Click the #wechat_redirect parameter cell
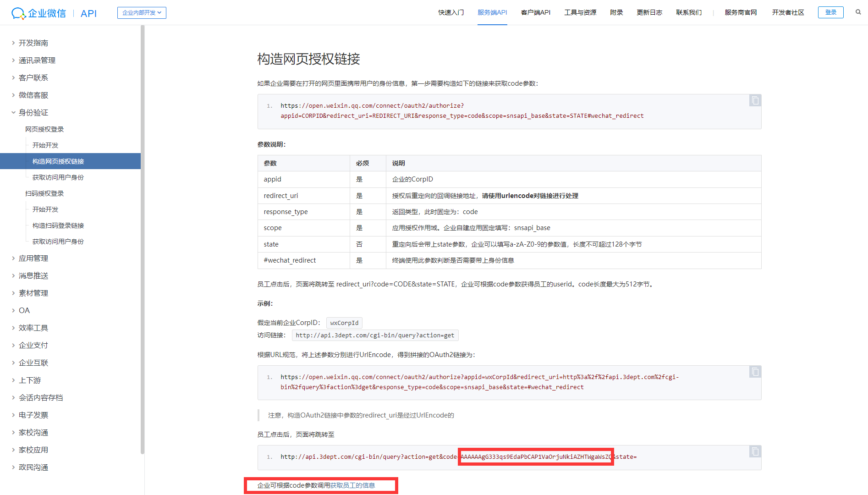The image size is (868, 495). click(x=304, y=260)
